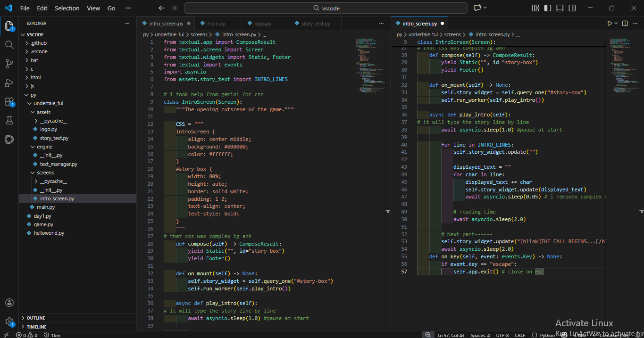
Task: Open the Run and Debug view
Action: point(9,83)
